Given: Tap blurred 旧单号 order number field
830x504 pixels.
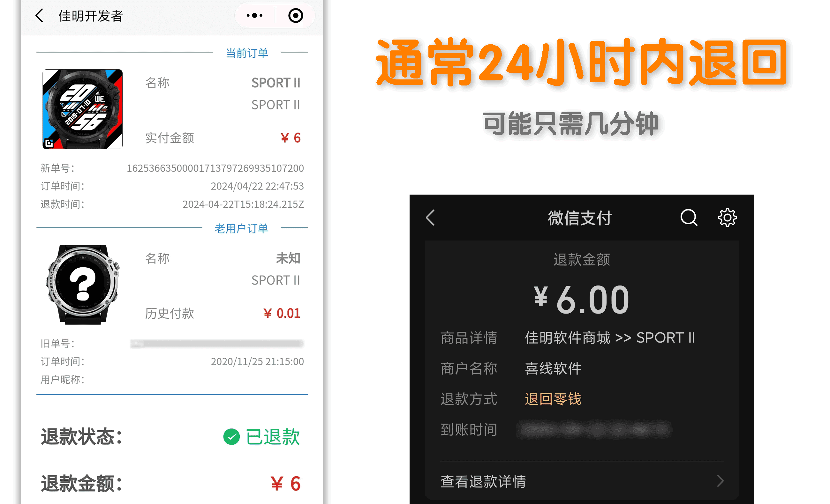Looking at the screenshot, I should point(216,344).
